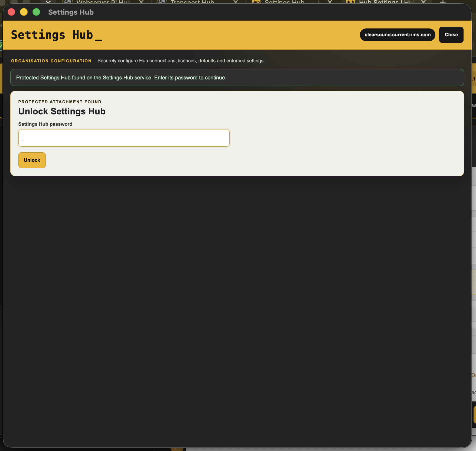The image size is (476, 451).
Task: Open a new browser tab with the plus button
Action: pos(443,2)
